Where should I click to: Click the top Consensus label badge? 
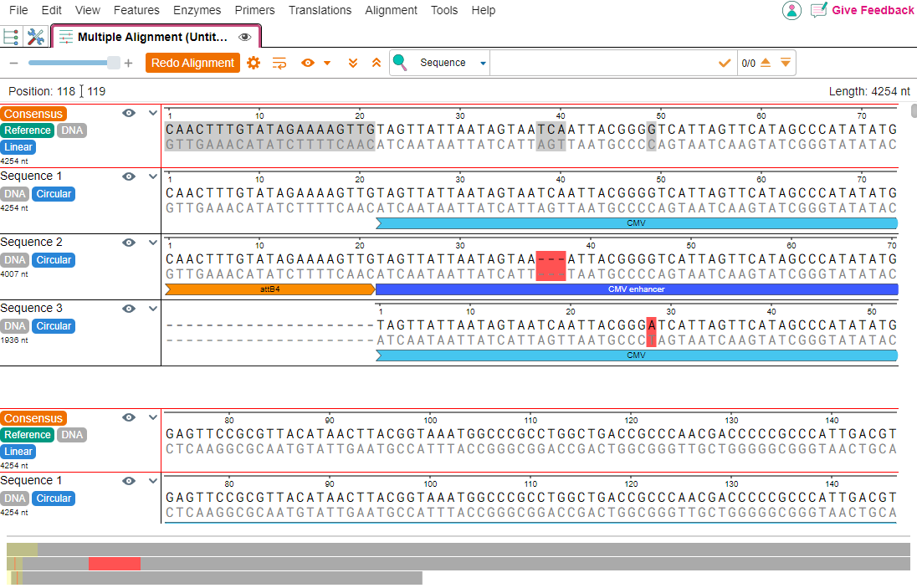[33, 114]
